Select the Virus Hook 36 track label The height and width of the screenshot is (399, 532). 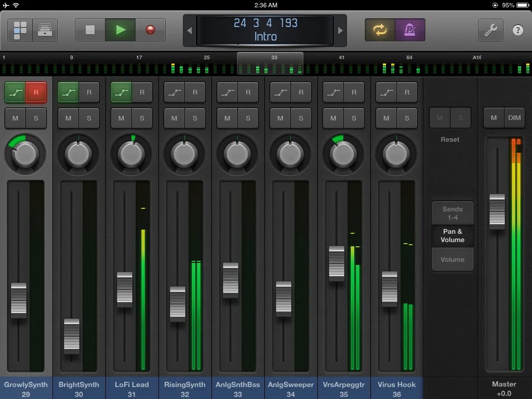396,388
